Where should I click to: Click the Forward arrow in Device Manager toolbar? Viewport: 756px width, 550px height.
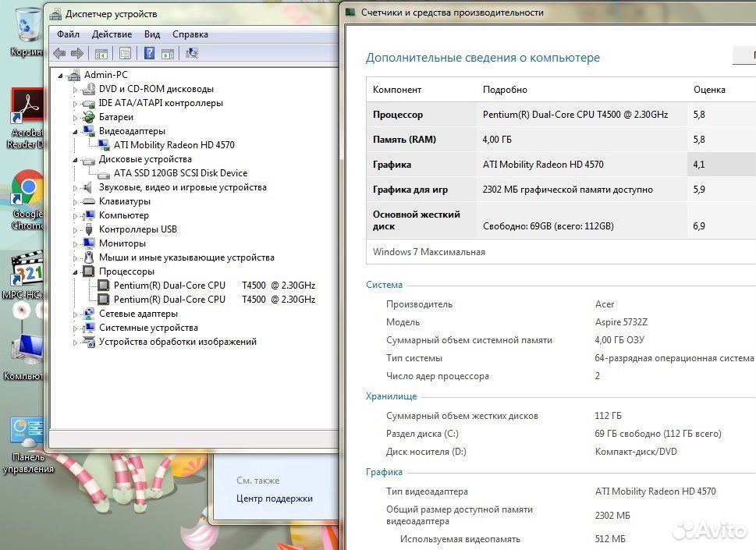[77, 54]
